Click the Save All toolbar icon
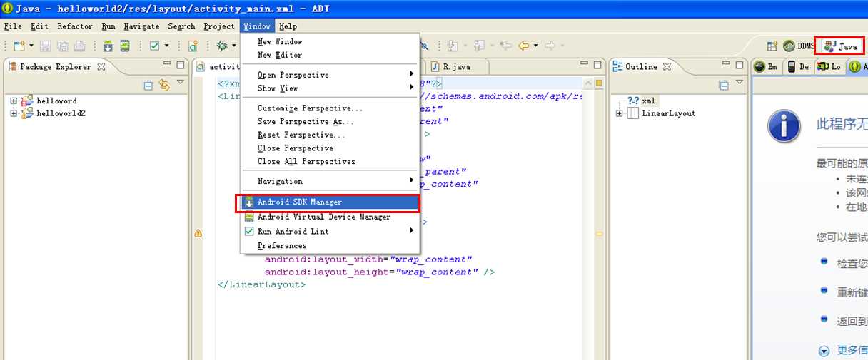Viewport: 868px width, 360px height. tap(63, 46)
